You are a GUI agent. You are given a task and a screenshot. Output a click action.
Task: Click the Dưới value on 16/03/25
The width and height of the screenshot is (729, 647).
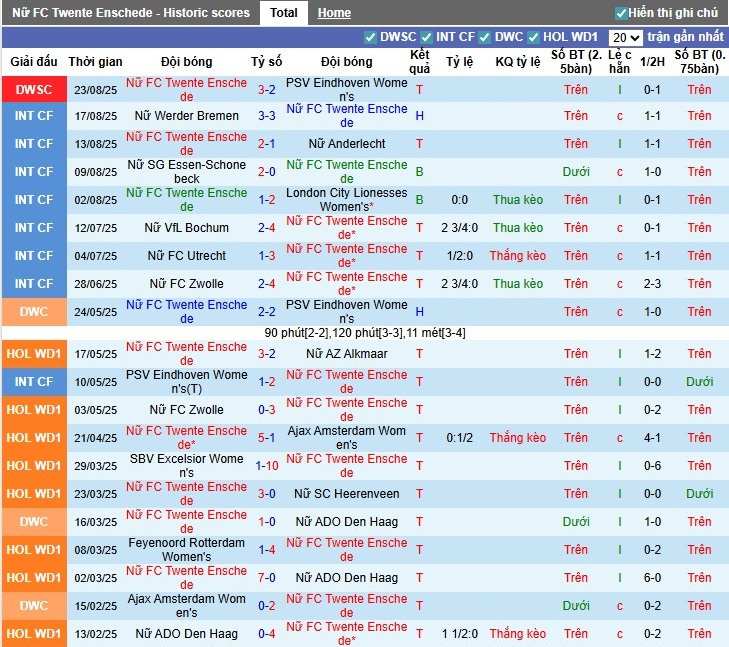(576, 522)
